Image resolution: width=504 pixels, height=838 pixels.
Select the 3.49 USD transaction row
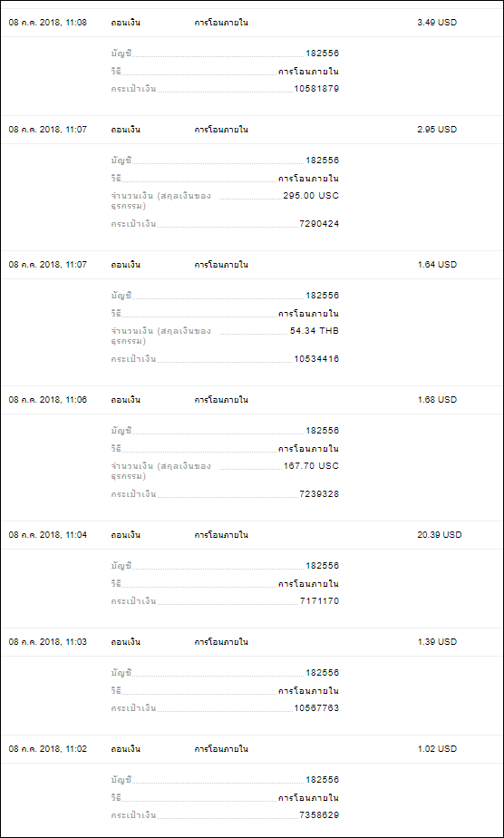point(252,23)
